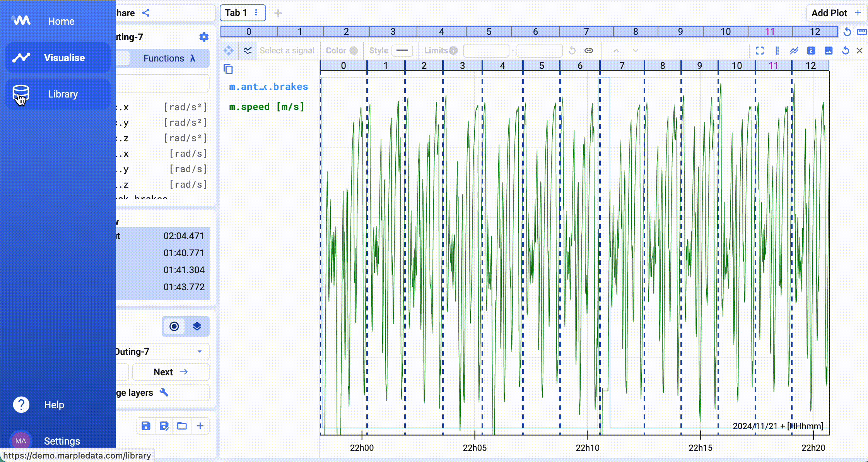Image resolution: width=868 pixels, height=462 pixels.
Task: Click the signal Color swatch
Action: click(353, 51)
